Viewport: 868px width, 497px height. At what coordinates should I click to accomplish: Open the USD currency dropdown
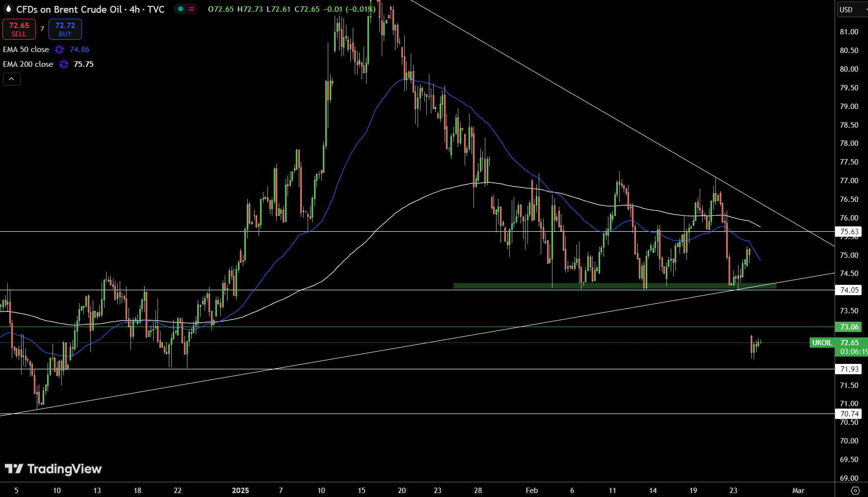pyautogui.click(x=852, y=9)
